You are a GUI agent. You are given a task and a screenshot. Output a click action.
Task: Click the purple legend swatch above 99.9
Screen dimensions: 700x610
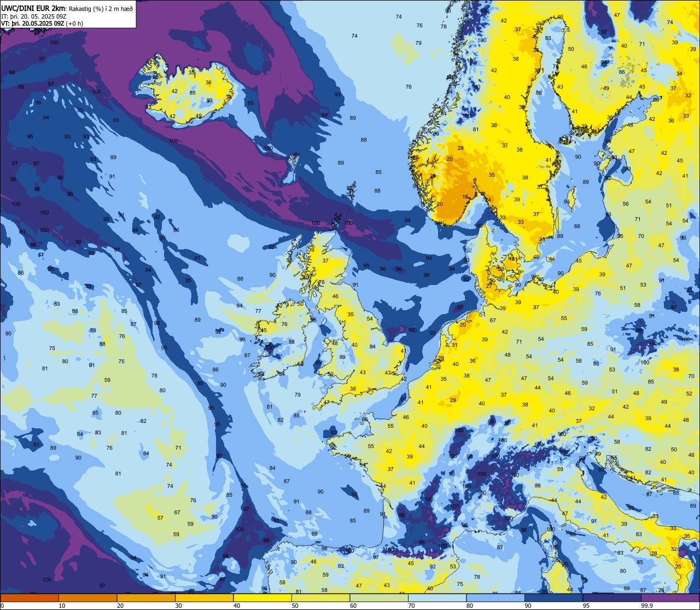(x=670, y=597)
